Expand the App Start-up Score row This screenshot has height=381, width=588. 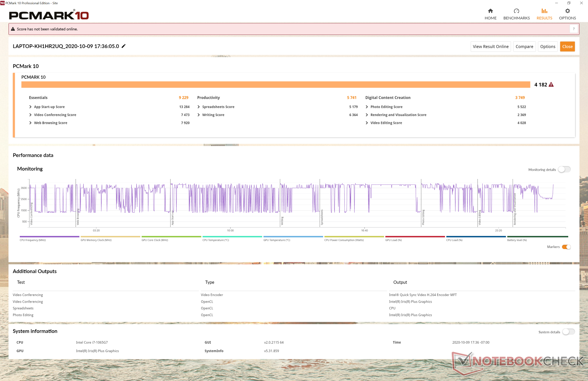[31, 107]
